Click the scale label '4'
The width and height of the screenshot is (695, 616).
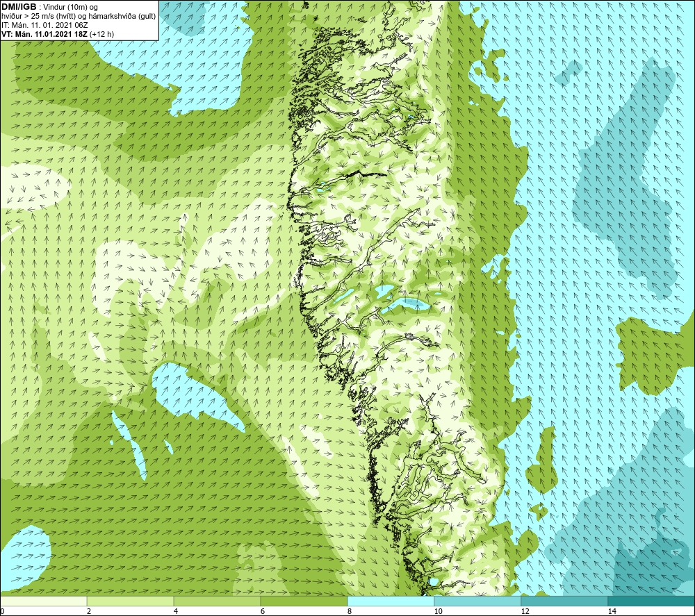coord(176,611)
